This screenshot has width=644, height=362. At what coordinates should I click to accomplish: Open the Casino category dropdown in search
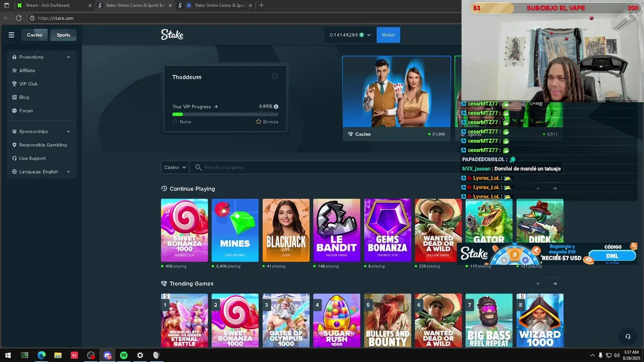pos(175,167)
